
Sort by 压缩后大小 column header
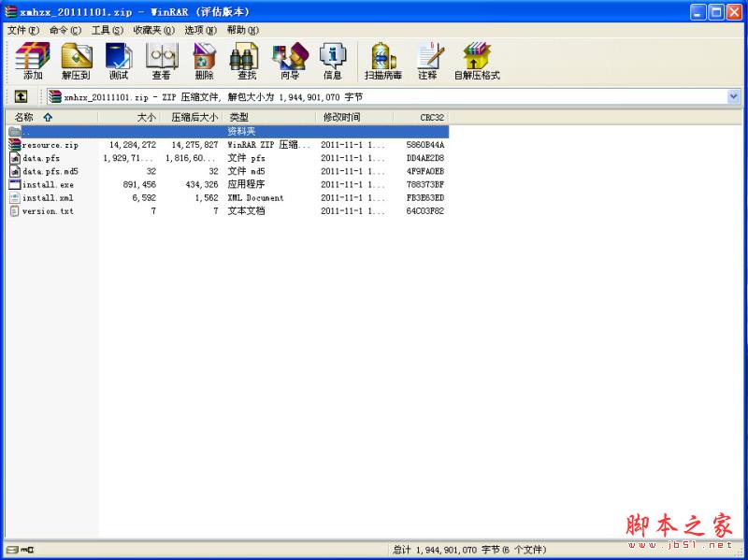(192, 118)
